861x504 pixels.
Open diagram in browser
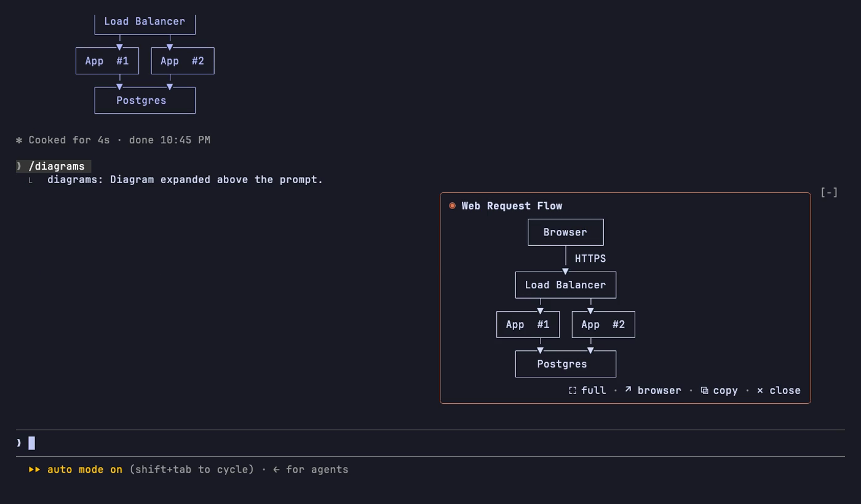coord(653,390)
